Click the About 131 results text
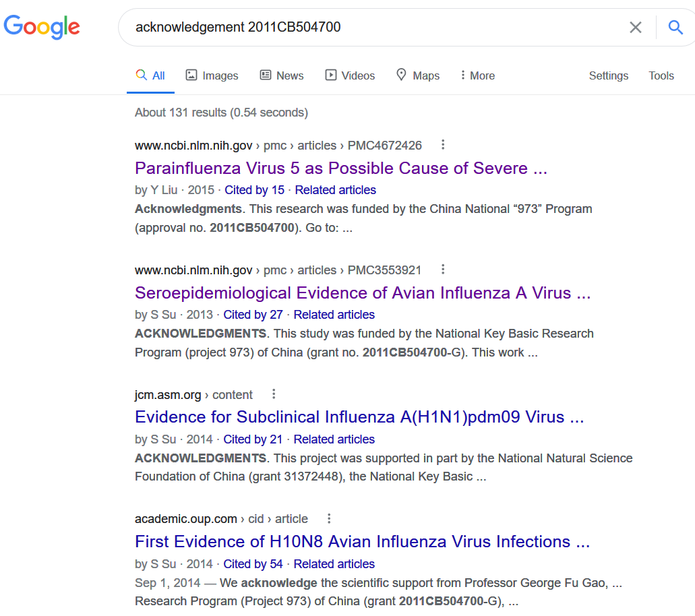This screenshot has height=616, width=695. click(221, 113)
